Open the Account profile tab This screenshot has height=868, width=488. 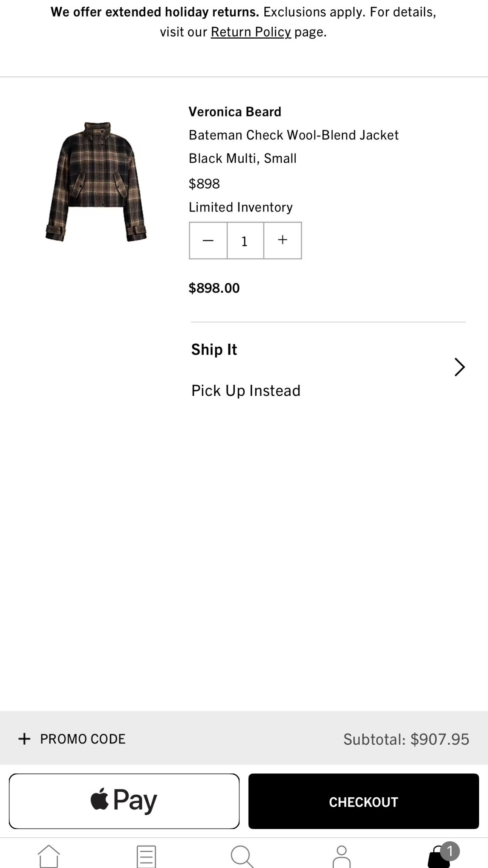[341, 856]
